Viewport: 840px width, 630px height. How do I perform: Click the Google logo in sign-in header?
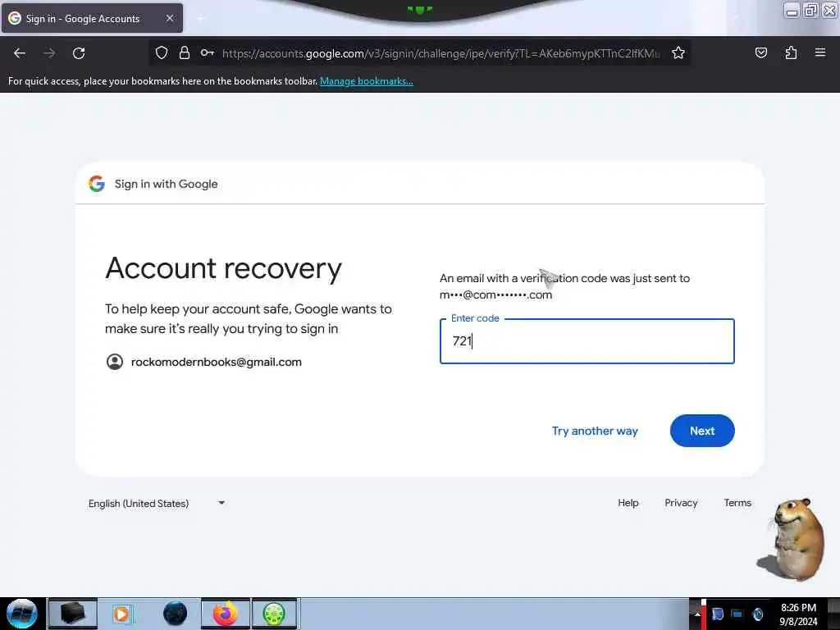[97, 184]
